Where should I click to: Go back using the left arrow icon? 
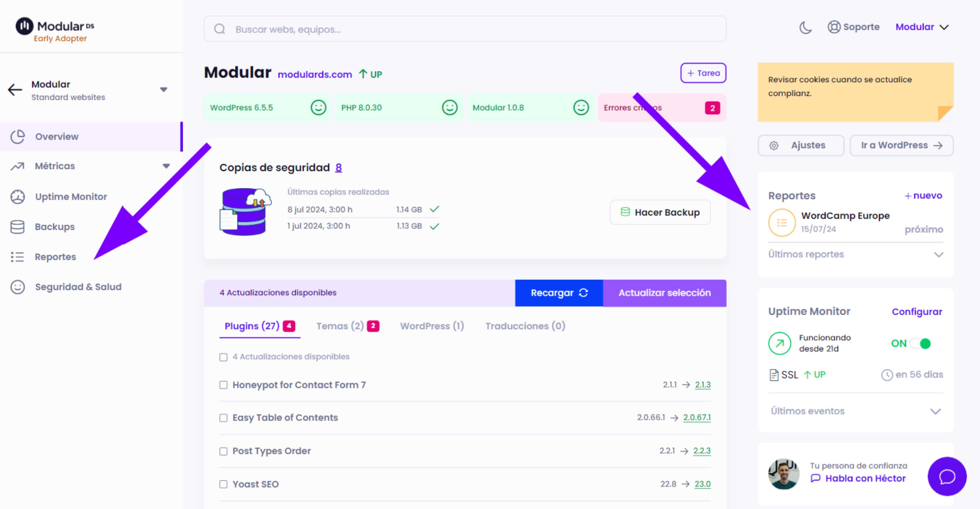coord(15,90)
